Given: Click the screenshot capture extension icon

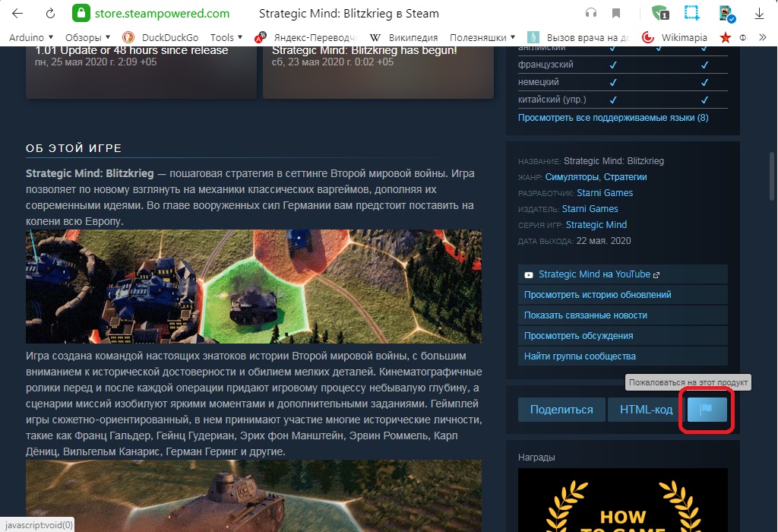Looking at the screenshot, I should click(691, 14).
